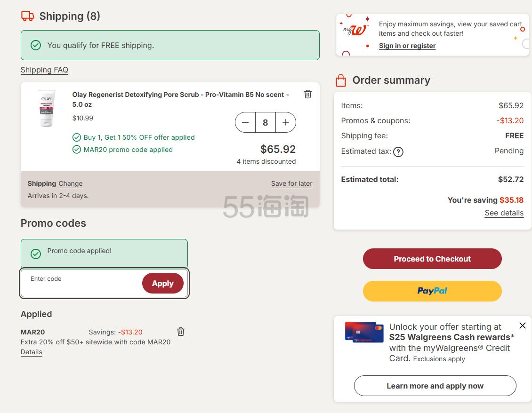Screen dimensions: 532x413
Task: Click the Olay scrub product thumbnail
Action: coord(47,108)
